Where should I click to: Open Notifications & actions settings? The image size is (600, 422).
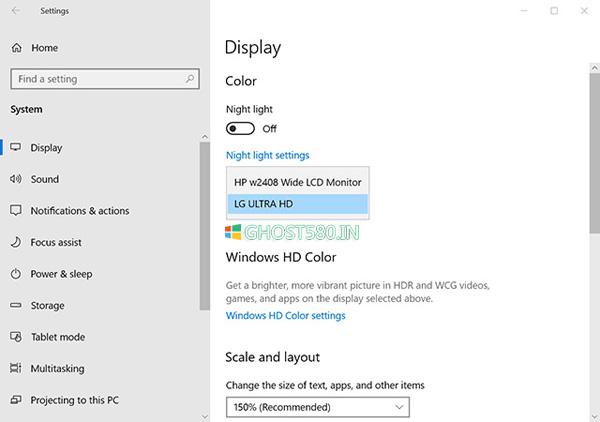click(x=80, y=211)
